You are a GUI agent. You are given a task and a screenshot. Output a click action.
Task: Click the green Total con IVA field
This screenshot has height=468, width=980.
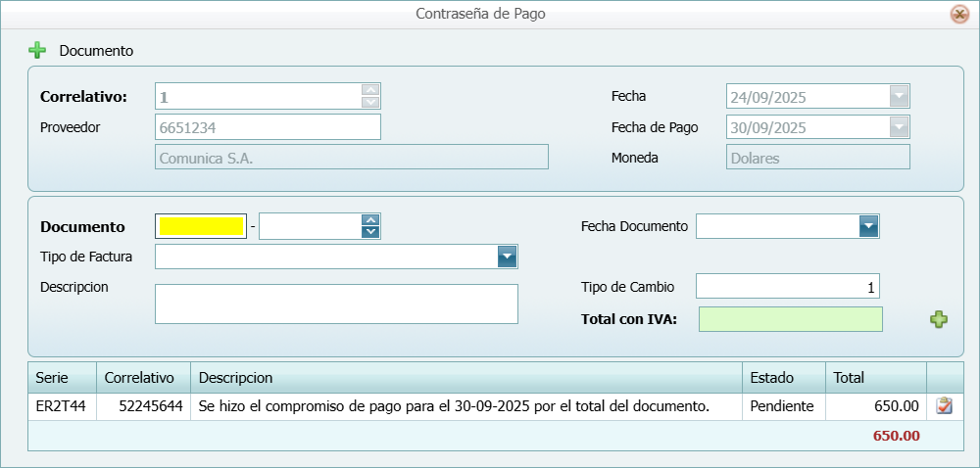coord(791,319)
